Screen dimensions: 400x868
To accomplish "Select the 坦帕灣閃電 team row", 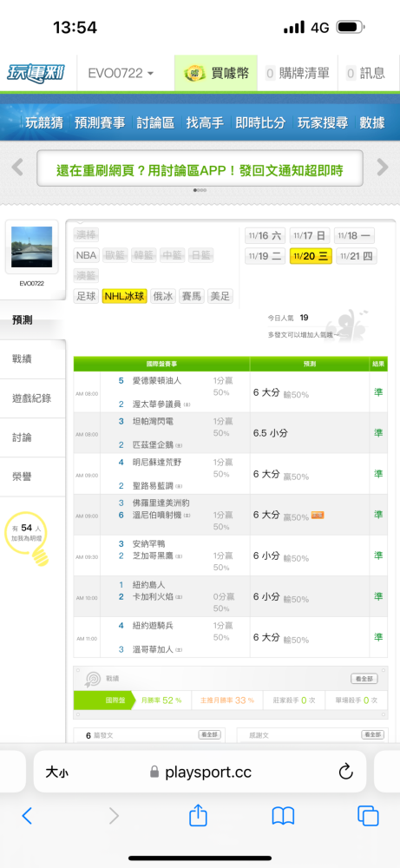I will [154, 421].
